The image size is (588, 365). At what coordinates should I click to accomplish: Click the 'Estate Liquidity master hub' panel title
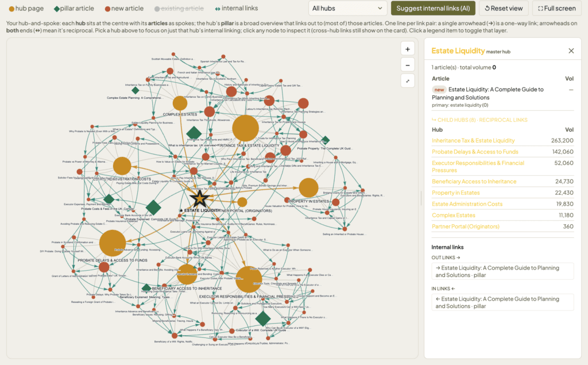[471, 51]
